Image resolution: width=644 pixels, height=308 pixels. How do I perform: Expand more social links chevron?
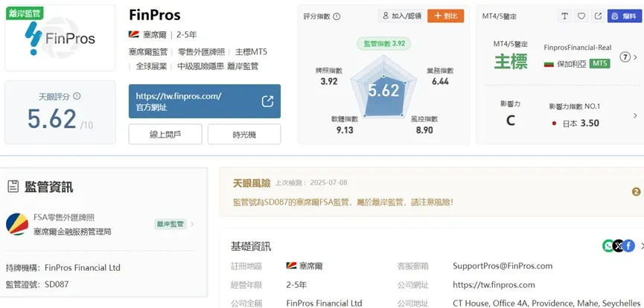642,246
